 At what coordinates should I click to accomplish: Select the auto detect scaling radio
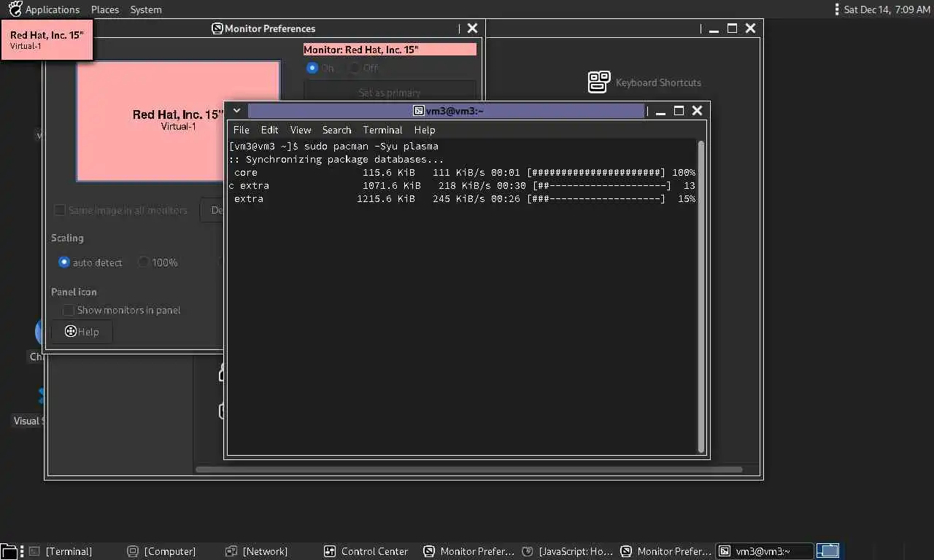tap(64, 262)
